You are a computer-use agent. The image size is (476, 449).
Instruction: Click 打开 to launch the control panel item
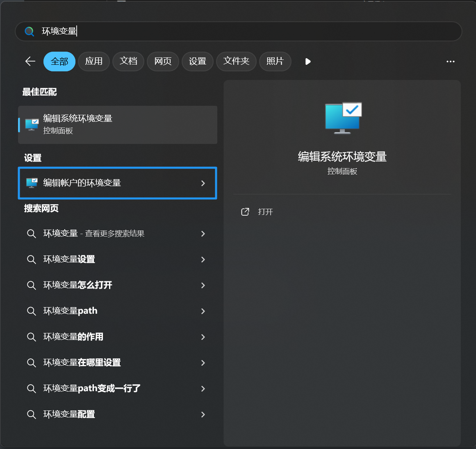[265, 212]
